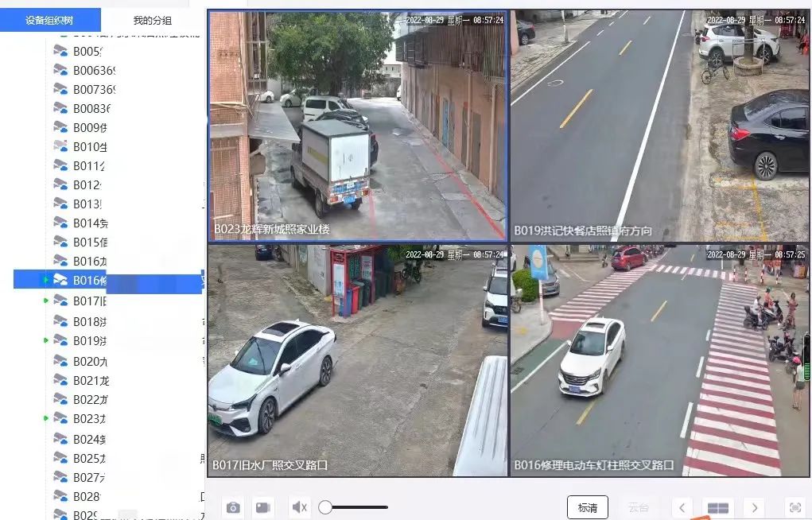Select the B023龙辉新城 video pane
This screenshot has height=520, width=812.
[x=357, y=126]
